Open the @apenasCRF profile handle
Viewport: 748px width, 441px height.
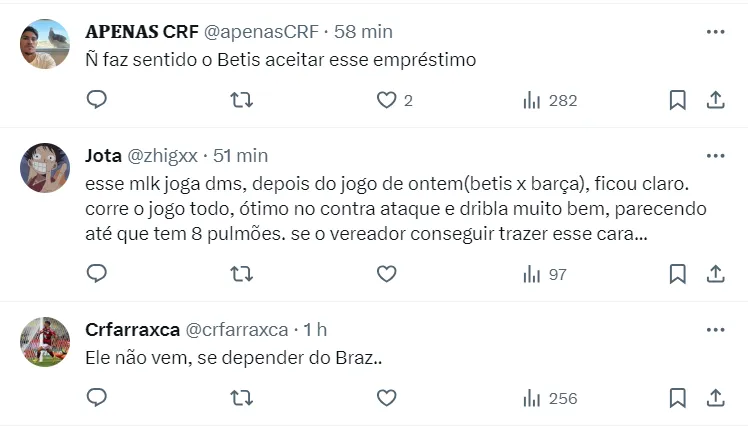262,32
